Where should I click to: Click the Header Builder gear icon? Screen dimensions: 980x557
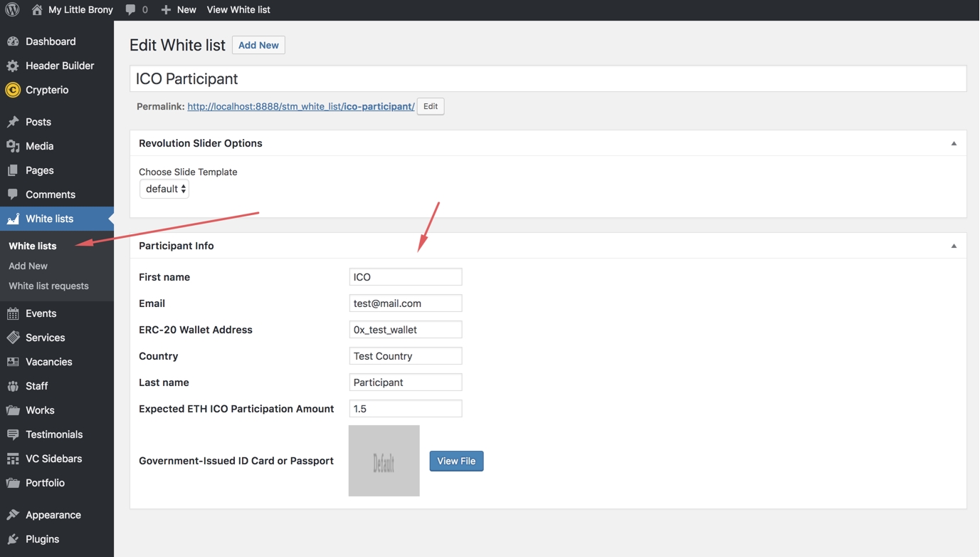coord(13,66)
